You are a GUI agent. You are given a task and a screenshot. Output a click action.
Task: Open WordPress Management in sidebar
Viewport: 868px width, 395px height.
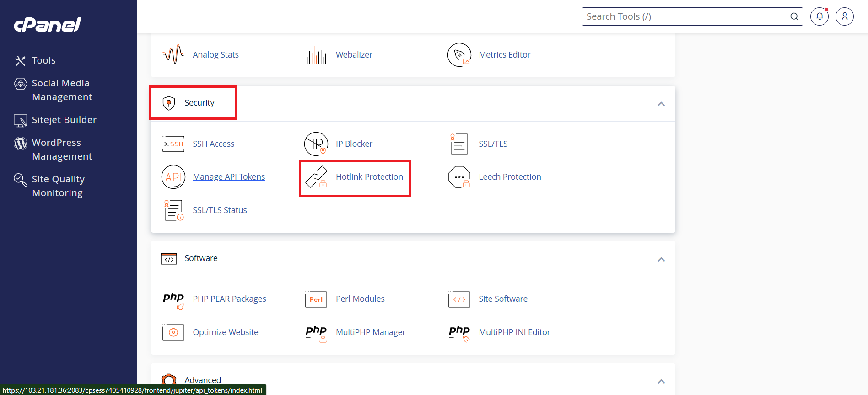62,149
